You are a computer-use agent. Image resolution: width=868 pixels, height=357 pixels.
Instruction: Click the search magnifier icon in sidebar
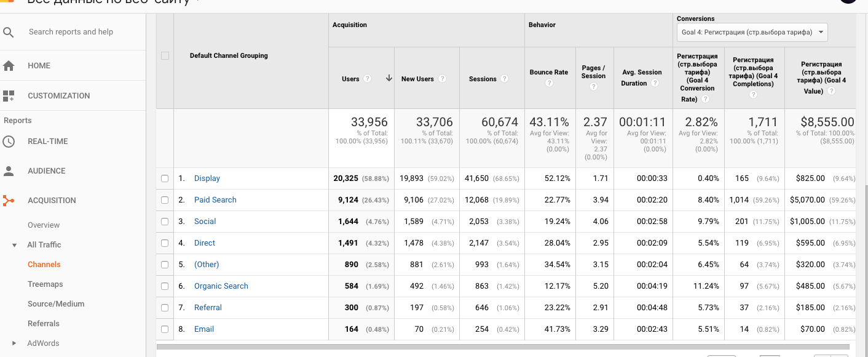coord(9,32)
